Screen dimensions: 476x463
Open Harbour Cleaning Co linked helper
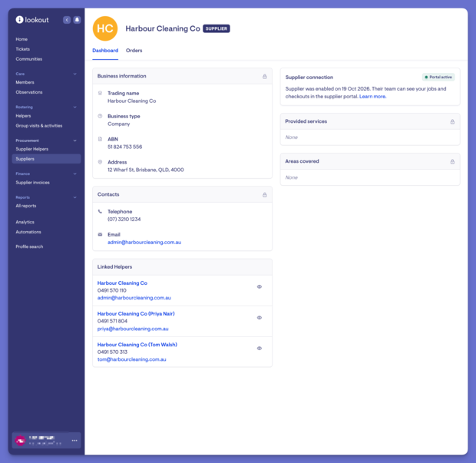122,283
